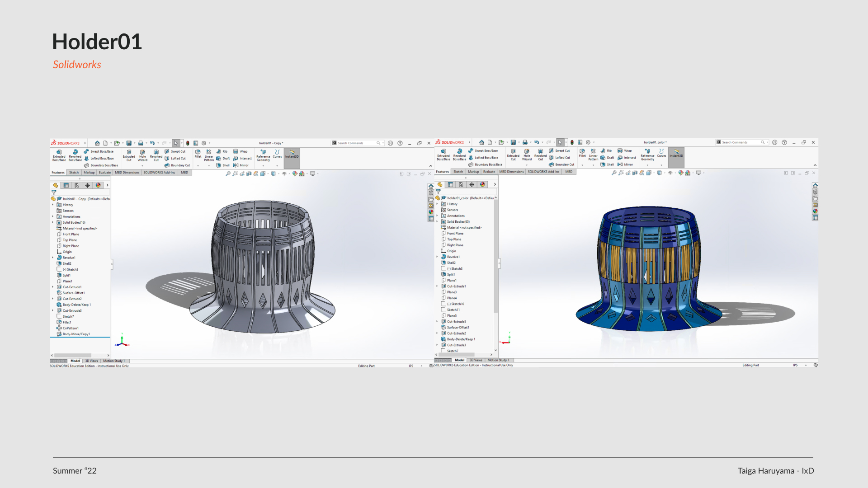This screenshot has width=868, height=488.
Task: Toggle Hide/Show Items eye icon in left viewport
Action: click(284, 174)
